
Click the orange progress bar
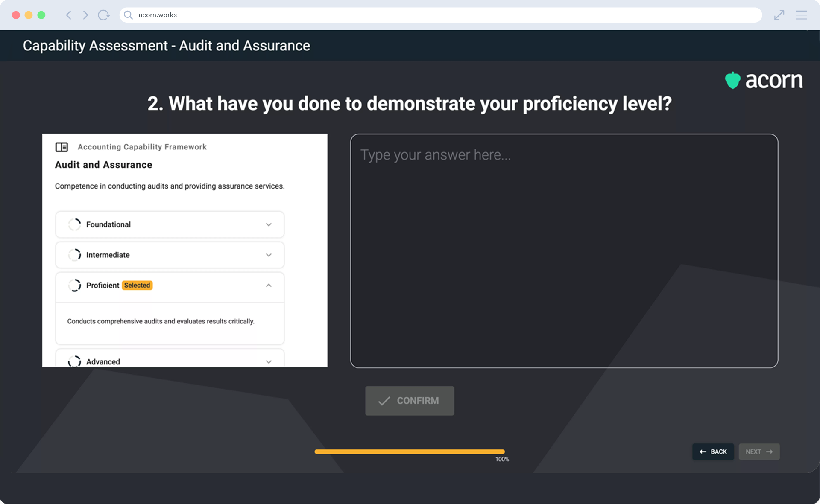pyautogui.click(x=409, y=452)
